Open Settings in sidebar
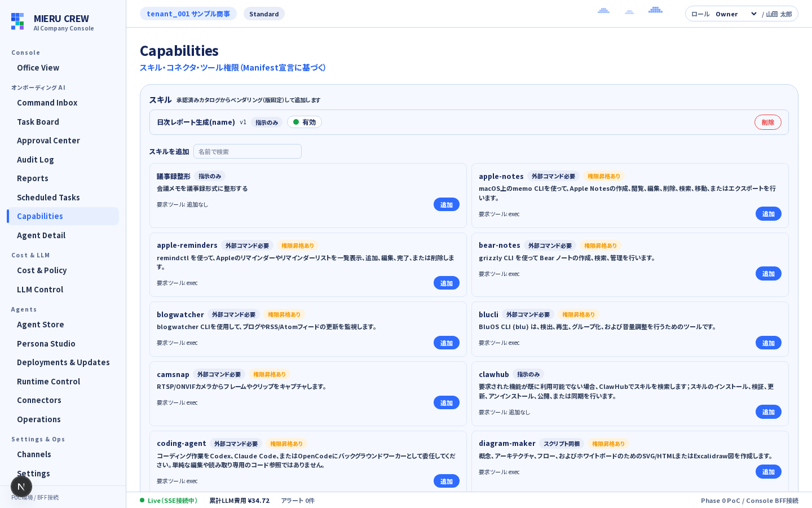 [63, 474]
